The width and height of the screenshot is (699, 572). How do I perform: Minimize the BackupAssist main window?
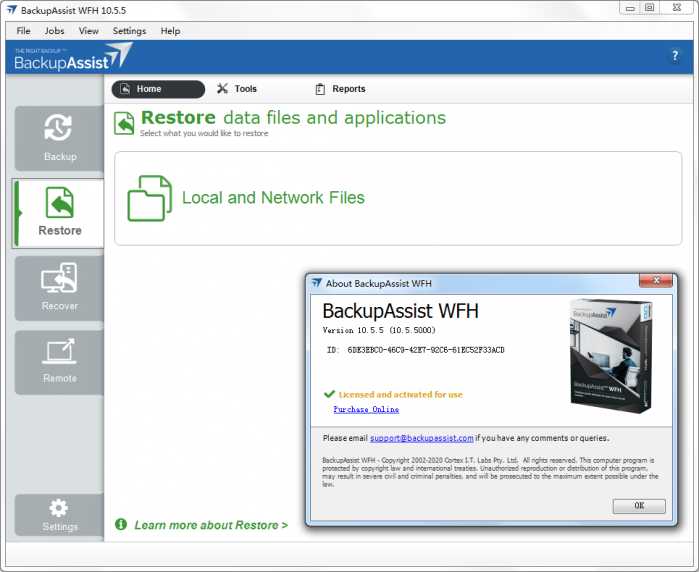click(630, 8)
